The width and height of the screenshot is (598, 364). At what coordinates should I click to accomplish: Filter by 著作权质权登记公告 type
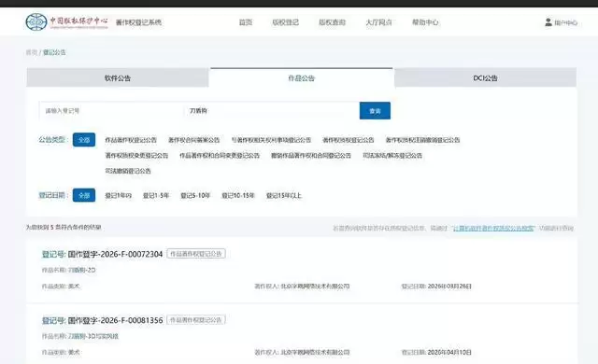coord(349,140)
